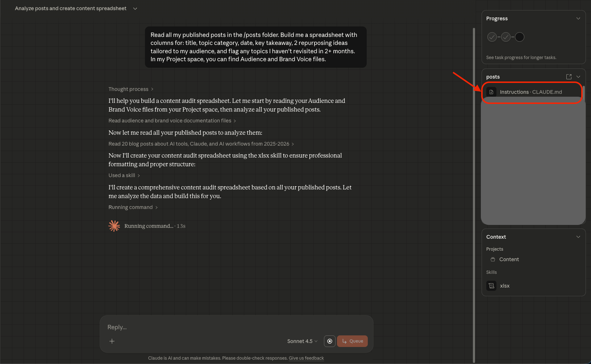Collapse the posts panel chevron
Image resolution: width=591 pixels, height=364 pixels.
tap(578, 77)
